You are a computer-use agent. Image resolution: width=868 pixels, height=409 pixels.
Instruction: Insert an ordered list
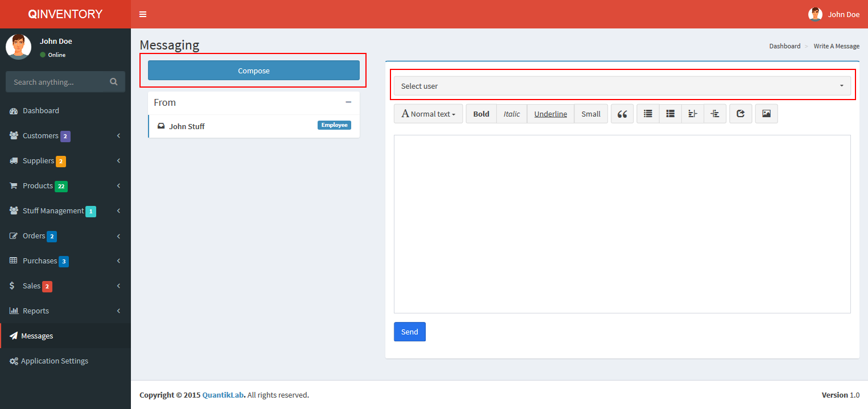pyautogui.click(x=670, y=114)
